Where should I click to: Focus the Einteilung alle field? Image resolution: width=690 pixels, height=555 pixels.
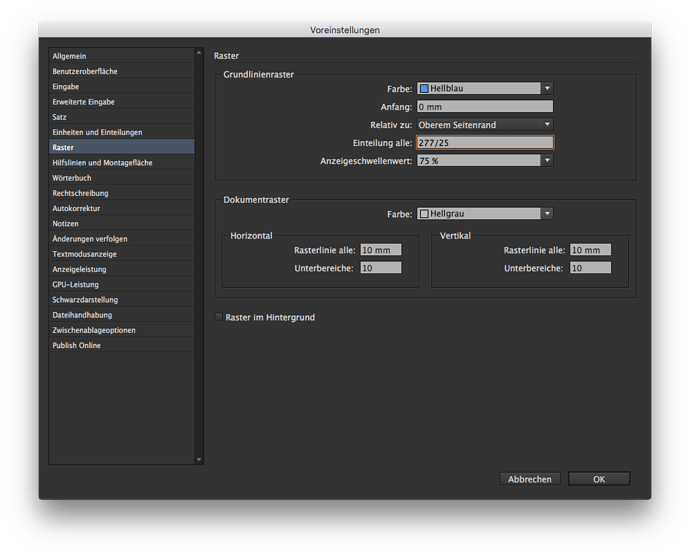485,143
